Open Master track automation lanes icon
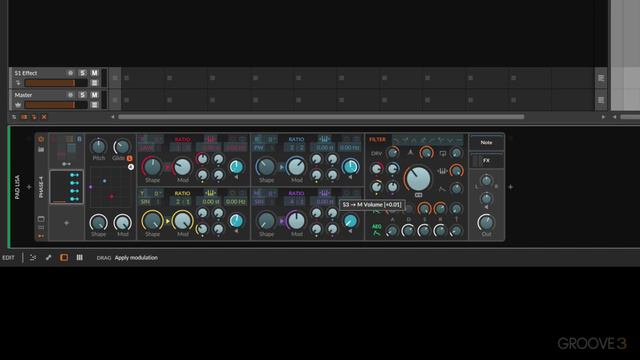The height and width of the screenshot is (360, 640). pyautogui.click(x=94, y=105)
